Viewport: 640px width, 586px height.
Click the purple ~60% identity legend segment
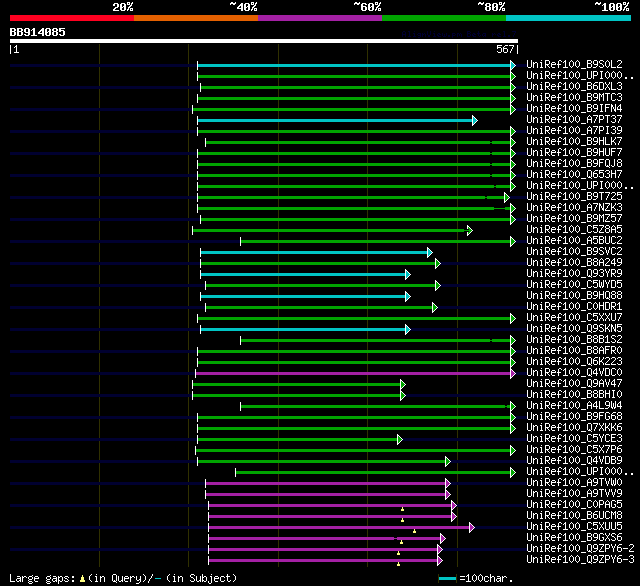[x=320, y=18]
